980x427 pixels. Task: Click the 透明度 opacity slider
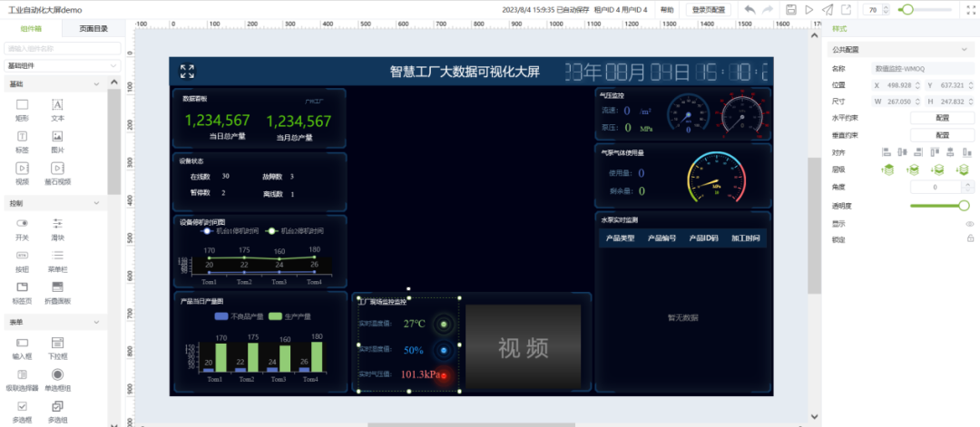940,206
